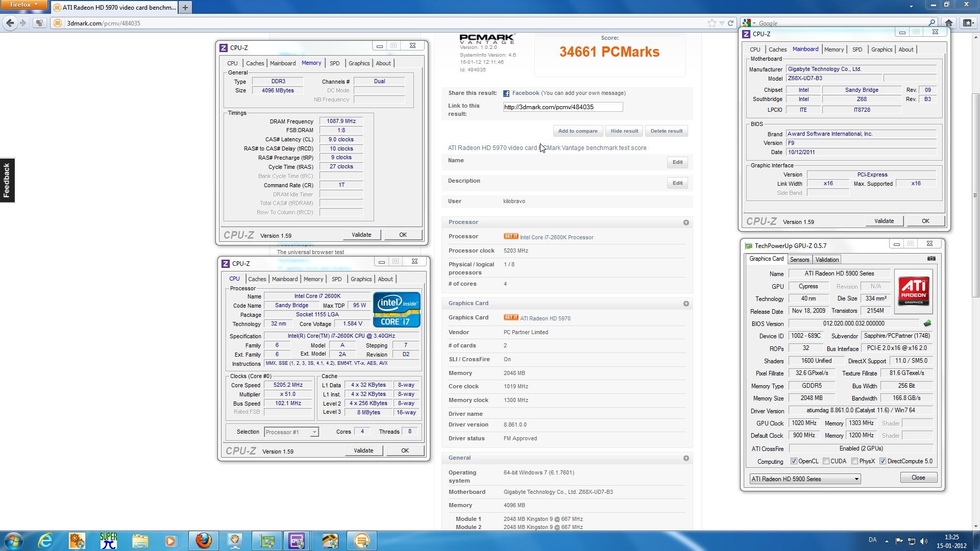Reload the page with refresh icon
Screen dimensions: 980x551
click(730, 23)
